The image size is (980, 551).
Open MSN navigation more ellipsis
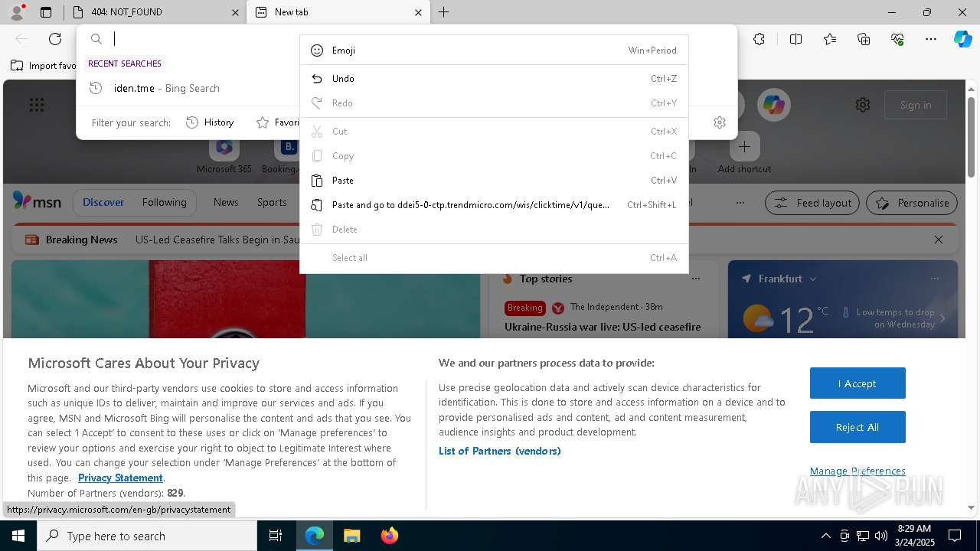[x=740, y=203]
